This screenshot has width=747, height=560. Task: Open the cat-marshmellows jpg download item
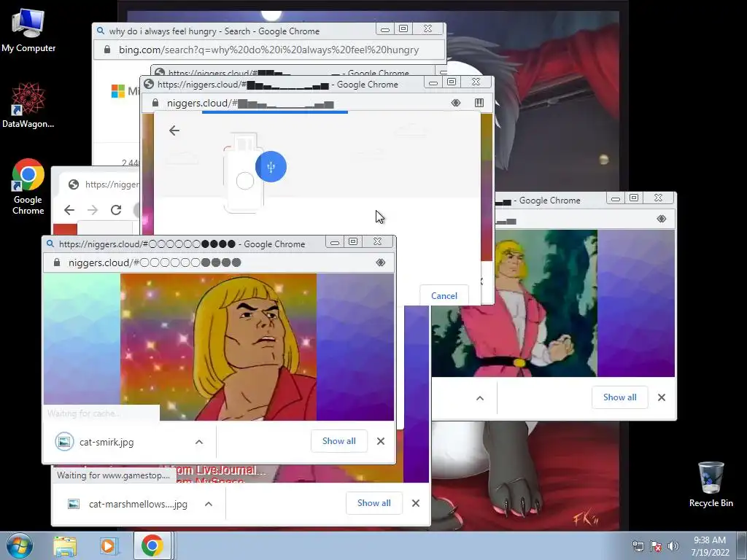coord(128,504)
